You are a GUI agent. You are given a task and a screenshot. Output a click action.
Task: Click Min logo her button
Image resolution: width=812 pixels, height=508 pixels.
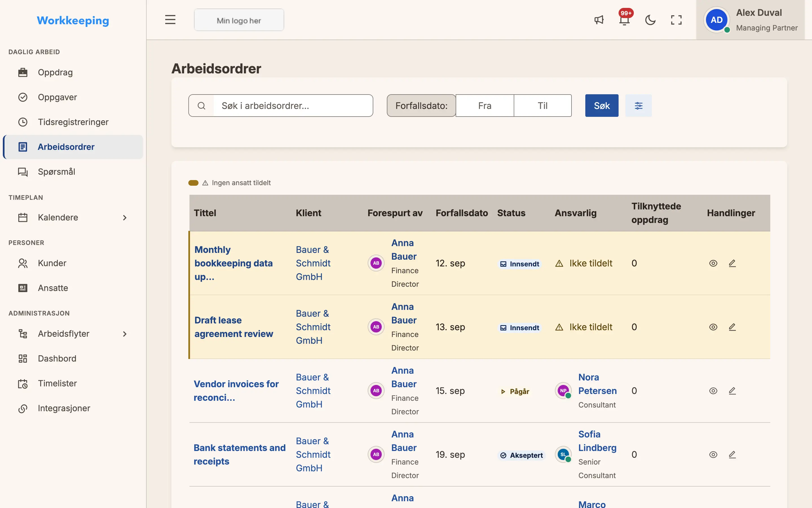pyautogui.click(x=239, y=20)
